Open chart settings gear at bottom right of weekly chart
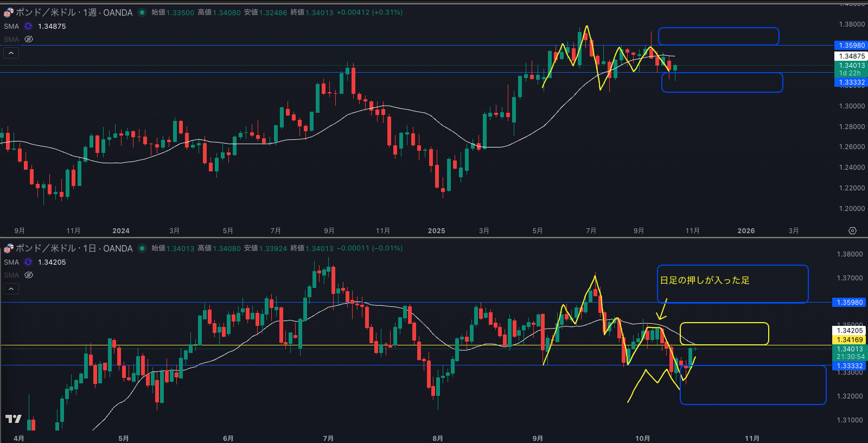The width and height of the screenshot is (868, 443). [x=852, y=231]
